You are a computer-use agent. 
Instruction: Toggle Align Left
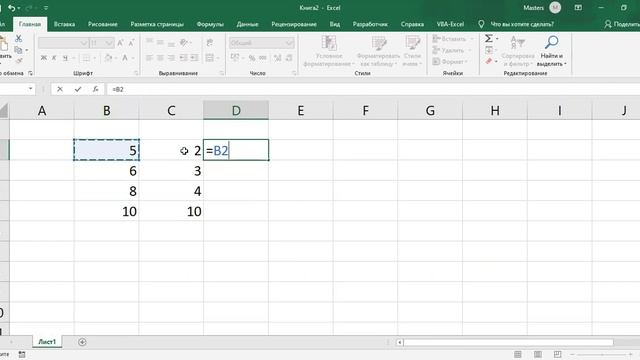(x=149, y=58)
